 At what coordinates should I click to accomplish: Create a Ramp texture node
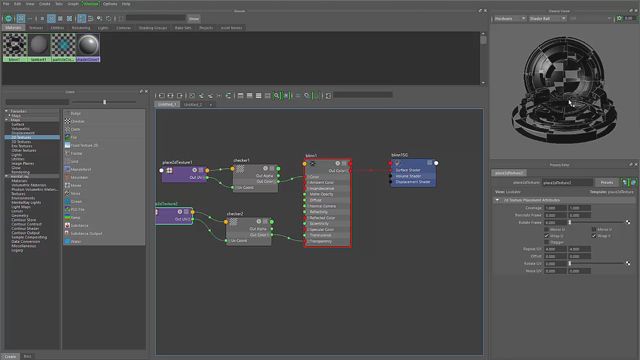pyautogui.click(x=73, y=218)
